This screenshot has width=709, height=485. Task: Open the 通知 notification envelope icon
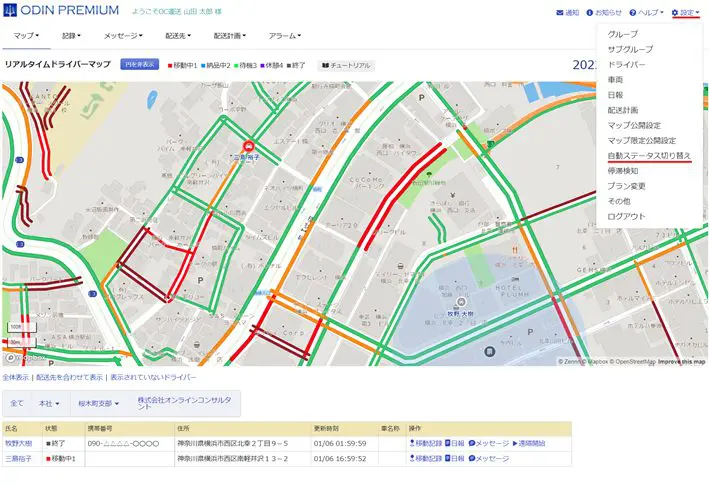[x=566, y=13]
